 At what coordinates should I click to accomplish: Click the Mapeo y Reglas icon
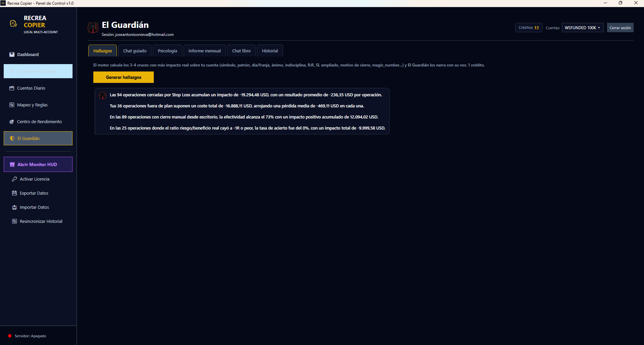click(x=12, y=105)
